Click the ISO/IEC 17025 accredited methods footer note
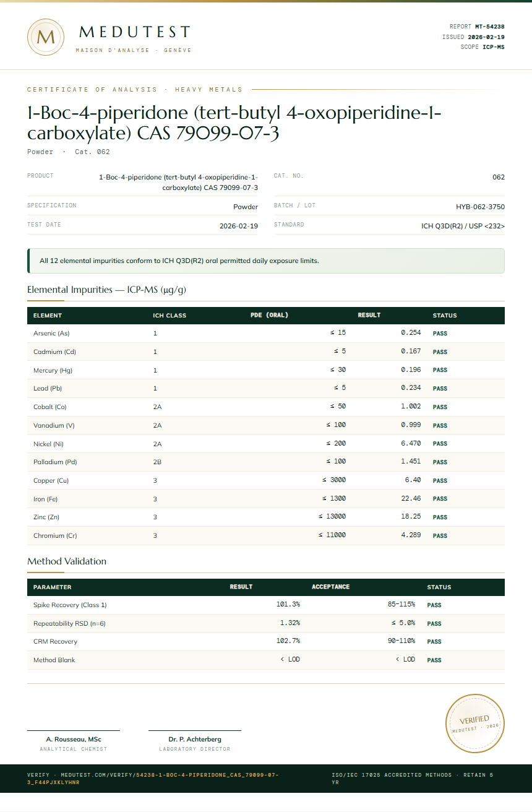 413,779
